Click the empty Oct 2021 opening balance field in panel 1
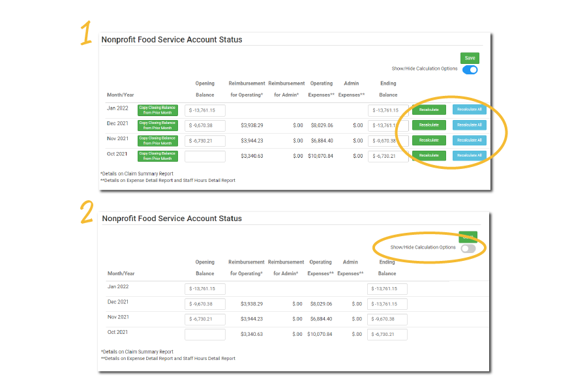 pyautogui.click(x=205, y=157)
